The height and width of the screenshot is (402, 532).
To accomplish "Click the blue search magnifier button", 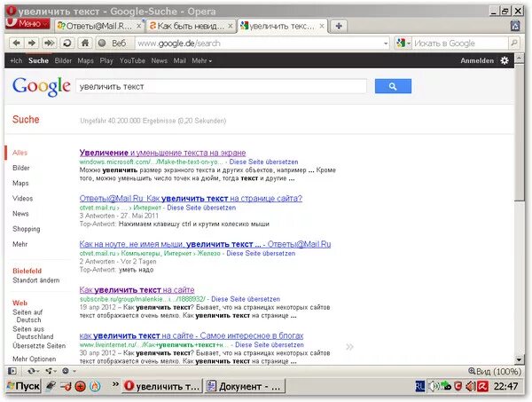I will pos(393,86).
